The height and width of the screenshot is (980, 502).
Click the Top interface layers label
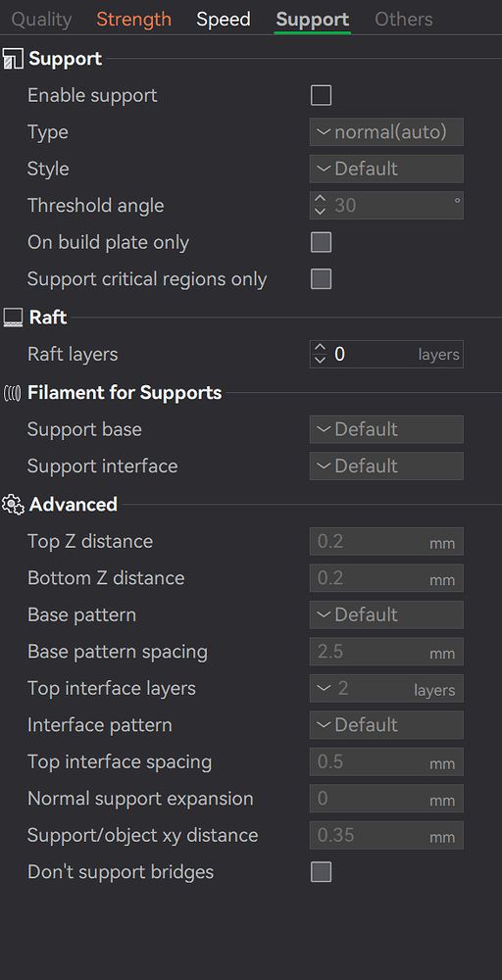[x=111, y=689]
